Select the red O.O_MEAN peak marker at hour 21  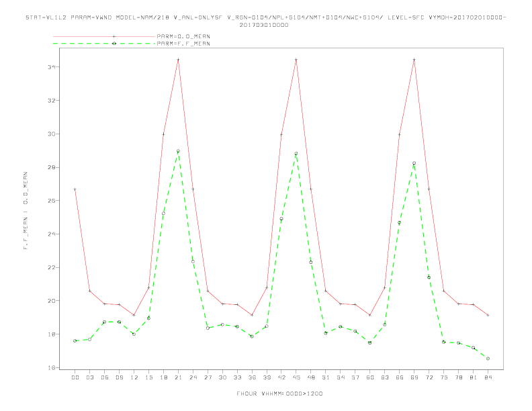click(x=178, y=60)
